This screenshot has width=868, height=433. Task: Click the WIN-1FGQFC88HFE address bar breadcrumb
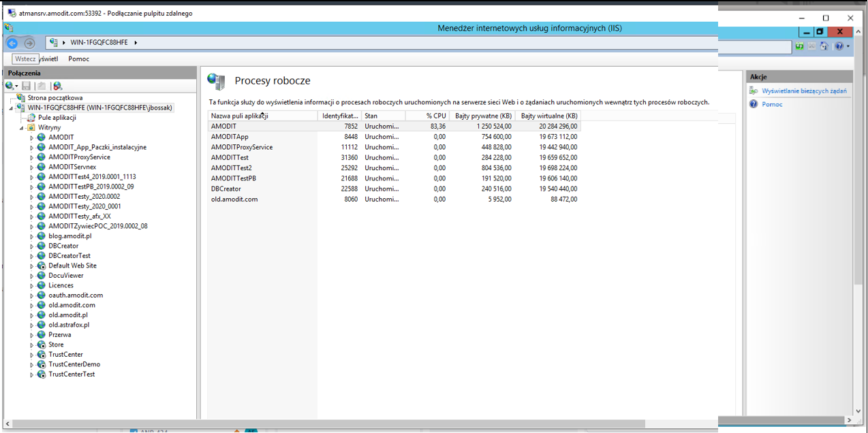tap(99, 43)
